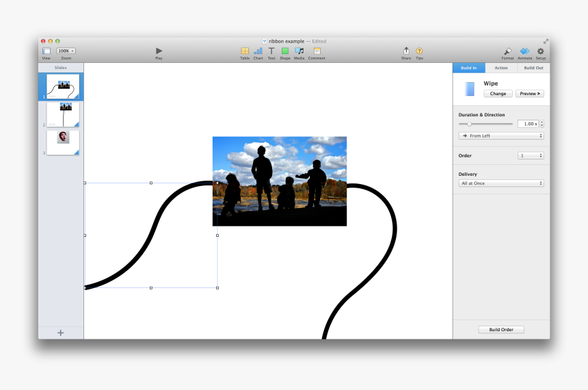Toggle the Animate inspector
Screen dimensions: 588x390
[x=524, y=51]
